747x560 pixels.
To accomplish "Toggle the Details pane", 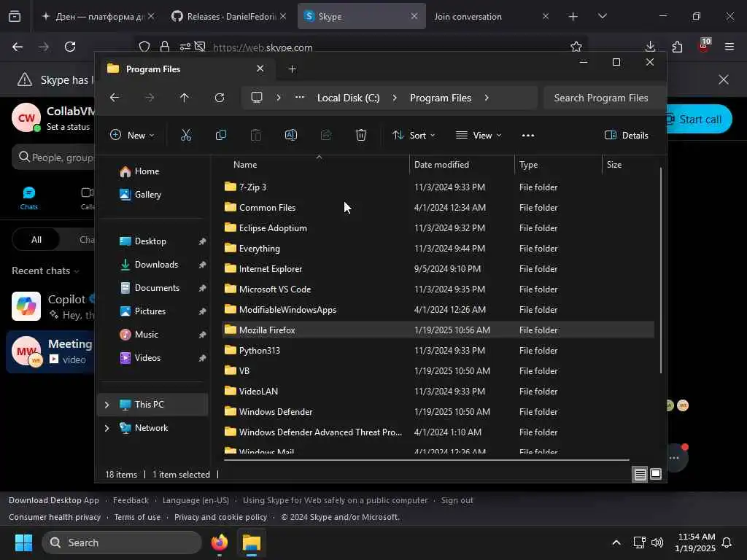I will tap(627, 135).
